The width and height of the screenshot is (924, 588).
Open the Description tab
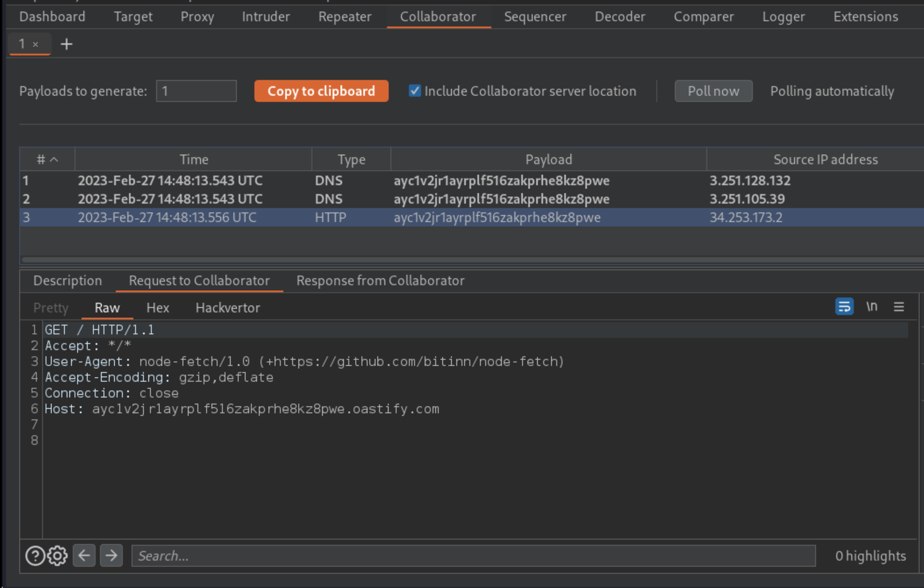point(68,280)
